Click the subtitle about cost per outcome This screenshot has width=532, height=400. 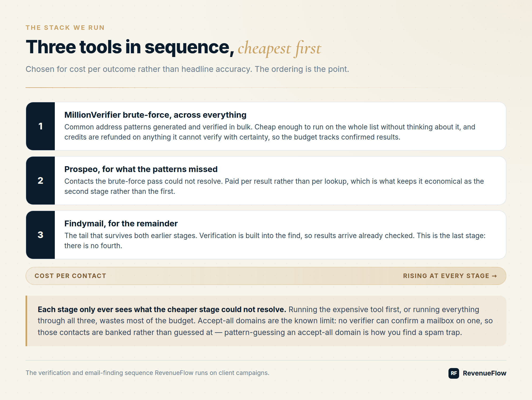coord(187,69)
